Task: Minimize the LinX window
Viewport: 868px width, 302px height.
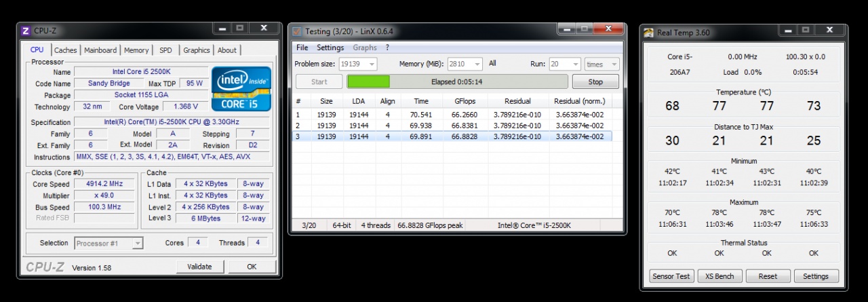Action: (x=566, y=29)
